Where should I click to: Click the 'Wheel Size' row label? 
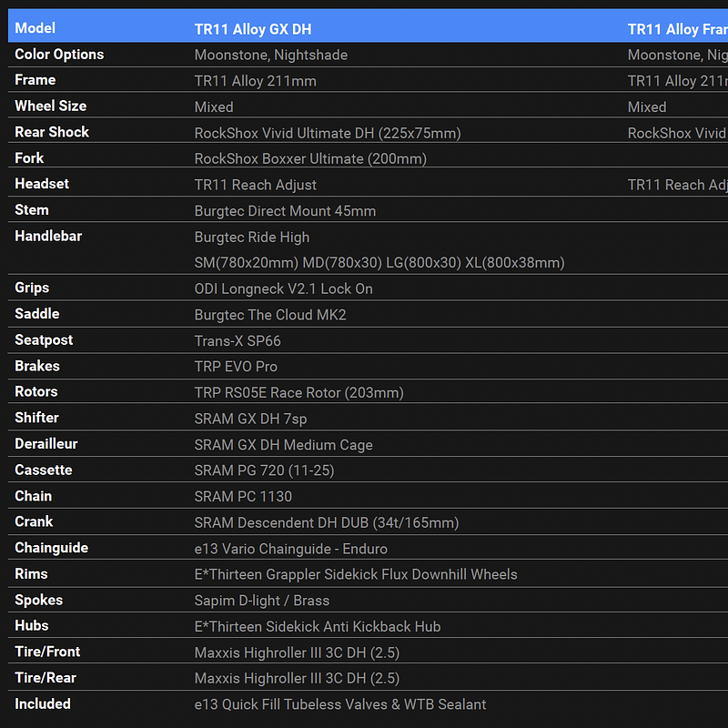coord(51,106)
